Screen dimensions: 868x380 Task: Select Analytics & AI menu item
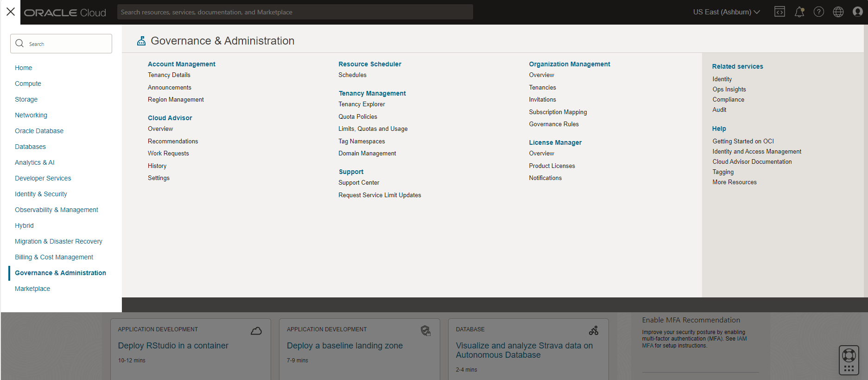[35, 162]
